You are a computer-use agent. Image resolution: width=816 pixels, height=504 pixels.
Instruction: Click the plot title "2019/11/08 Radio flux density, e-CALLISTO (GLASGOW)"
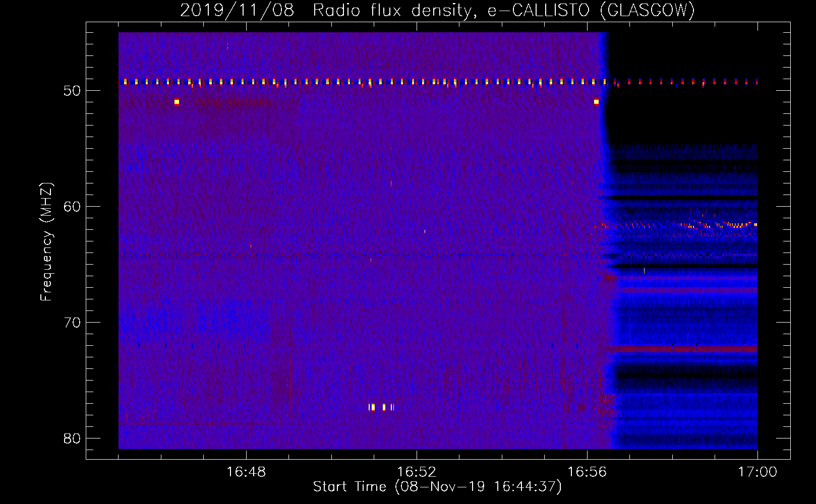(437, 10)
